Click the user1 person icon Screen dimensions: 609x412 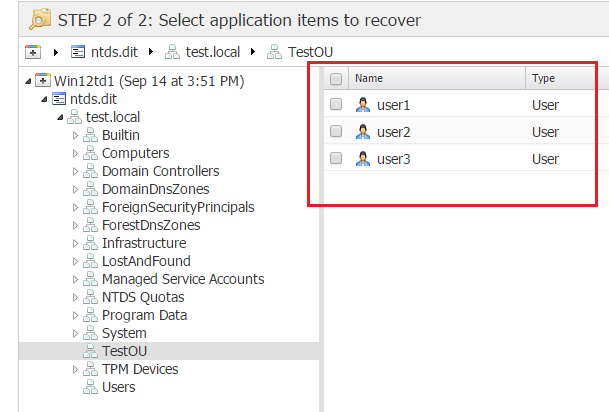(363, 105)
